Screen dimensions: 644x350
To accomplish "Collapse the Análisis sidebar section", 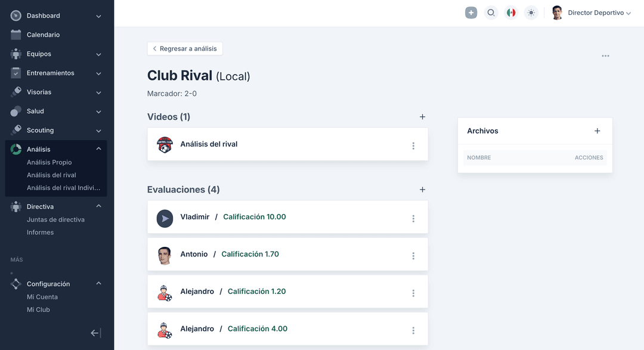I will pyautogui.click(x=98, y=149).
